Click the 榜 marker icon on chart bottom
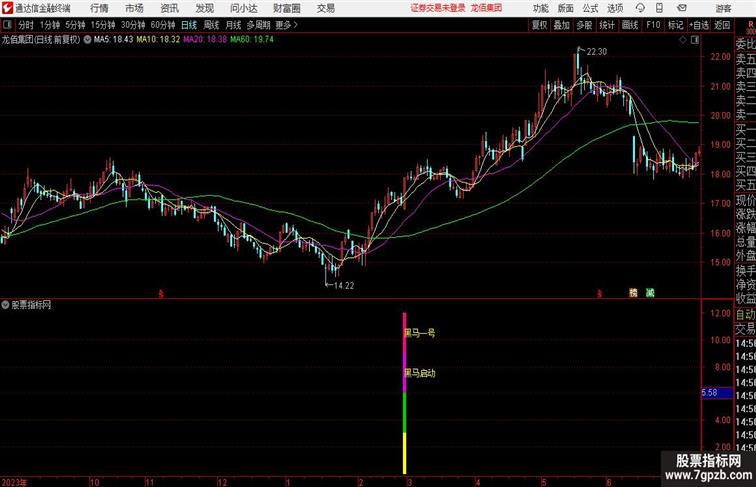The image size is (756, 487). tap(633, 292)
